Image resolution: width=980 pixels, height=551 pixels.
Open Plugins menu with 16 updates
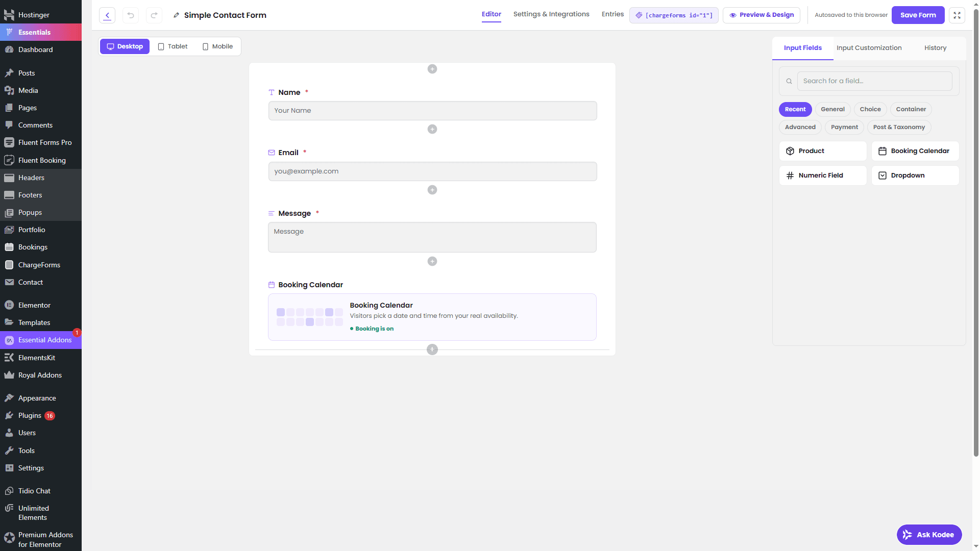41,415
